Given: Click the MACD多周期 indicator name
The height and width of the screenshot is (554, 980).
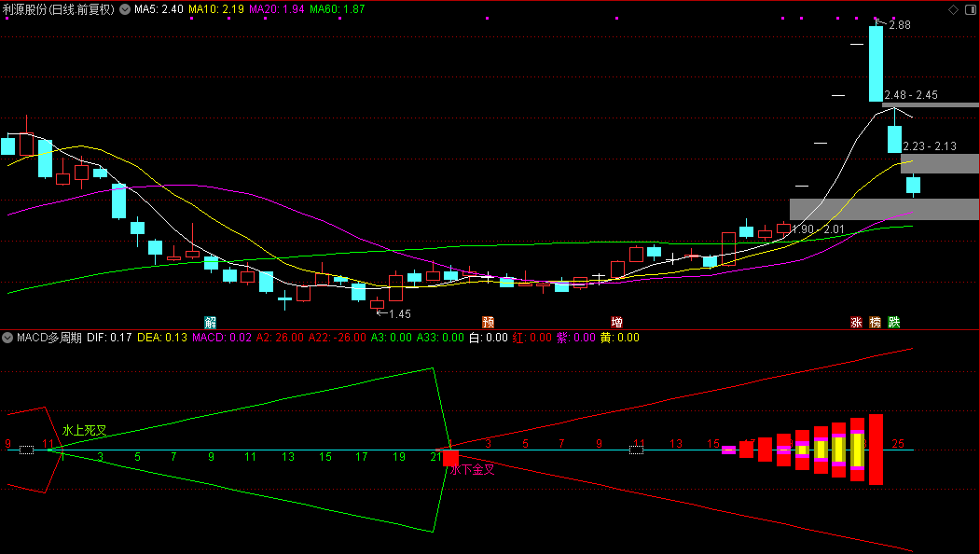Looking at the screenshot, I should pos(49,338).
